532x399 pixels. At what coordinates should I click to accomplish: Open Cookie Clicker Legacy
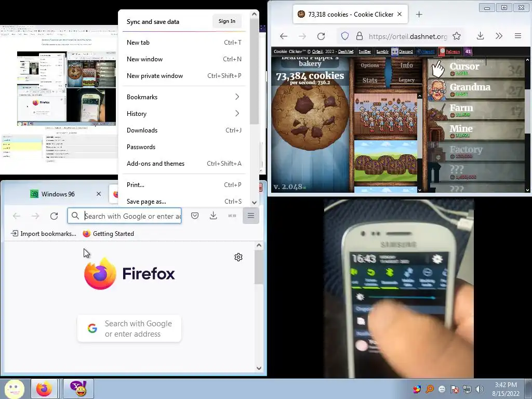tap(406, 79)
